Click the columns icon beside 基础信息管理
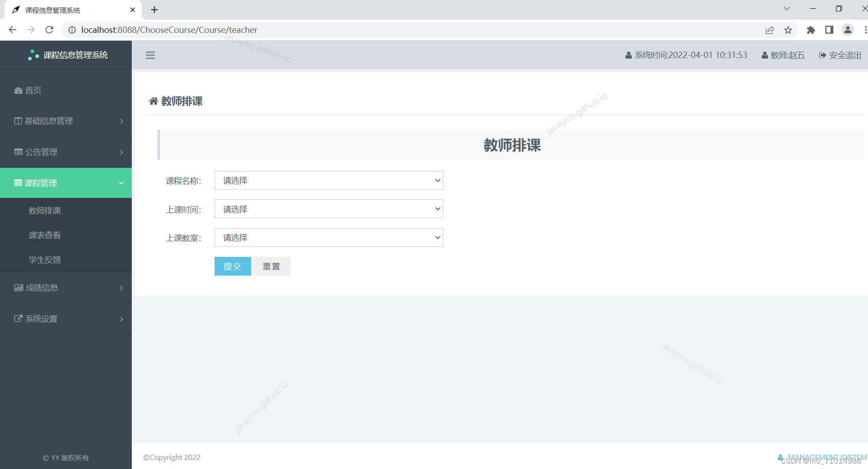 pos(18,121)
